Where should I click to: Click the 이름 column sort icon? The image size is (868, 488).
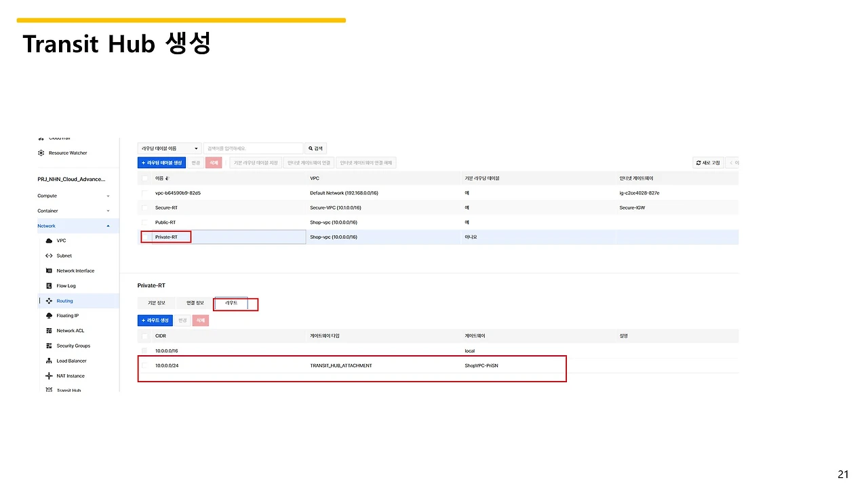[x=167, y=178]
